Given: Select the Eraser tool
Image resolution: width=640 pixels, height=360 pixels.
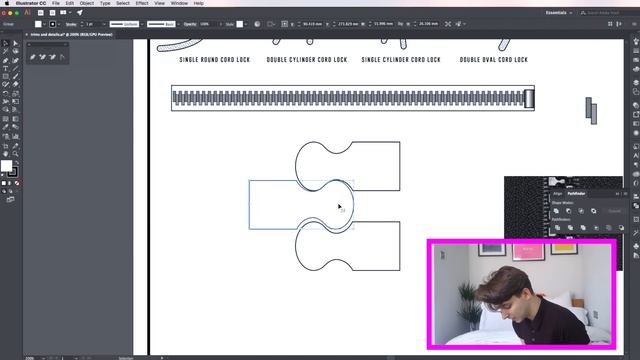Looking at the screenshot, I should click(16, 85).
